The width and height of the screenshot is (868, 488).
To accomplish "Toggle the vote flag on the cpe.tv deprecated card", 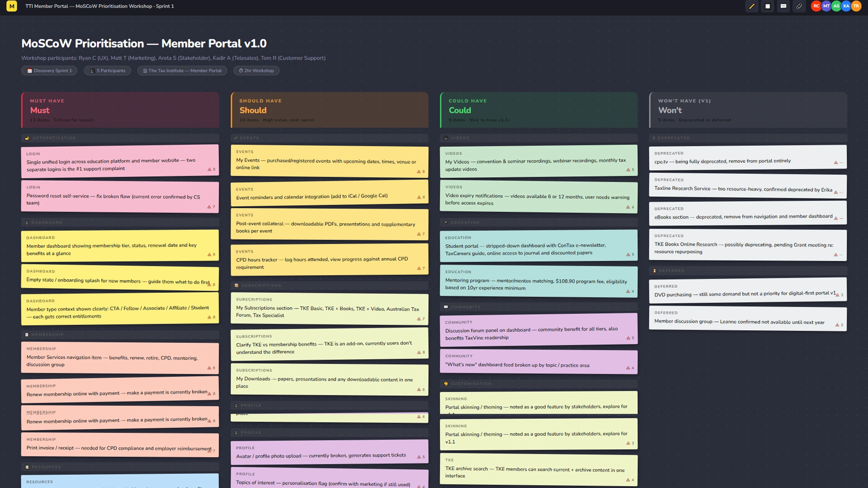I will click(x=835, y=161).
